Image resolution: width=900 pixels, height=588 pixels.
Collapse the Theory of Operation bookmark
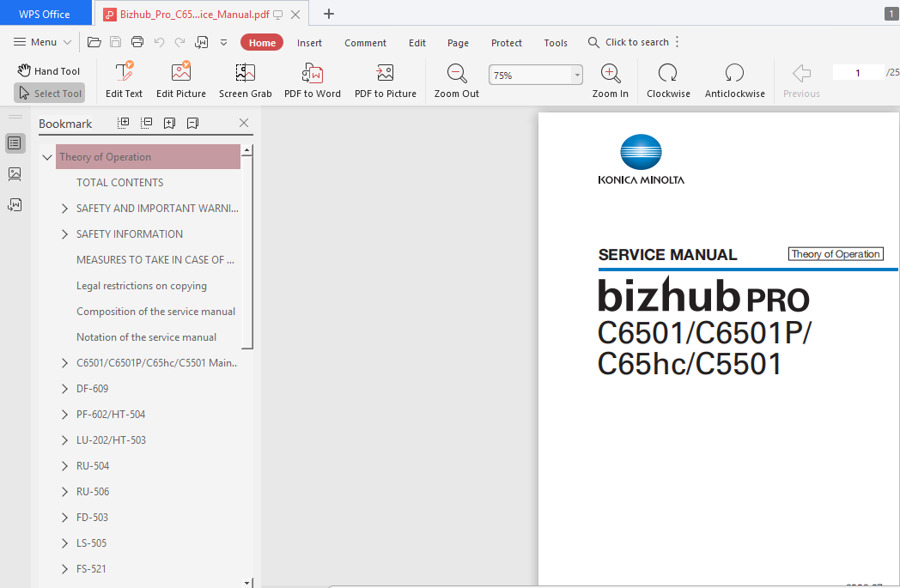(47, 156)
